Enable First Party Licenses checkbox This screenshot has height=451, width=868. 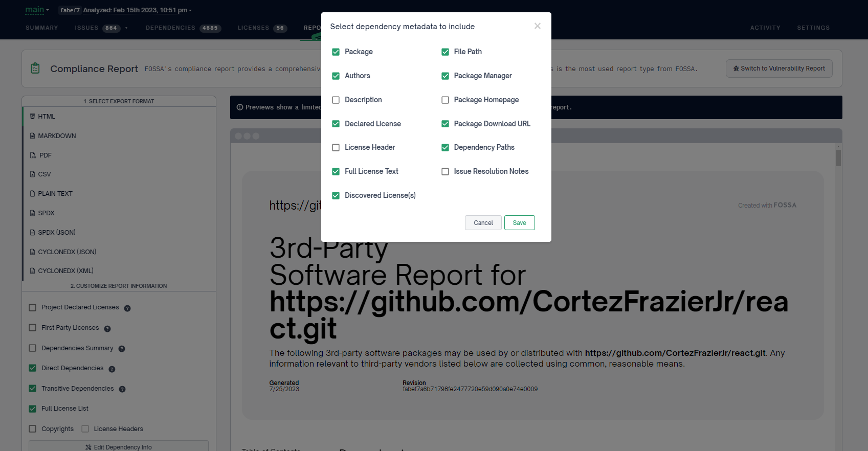33,328
